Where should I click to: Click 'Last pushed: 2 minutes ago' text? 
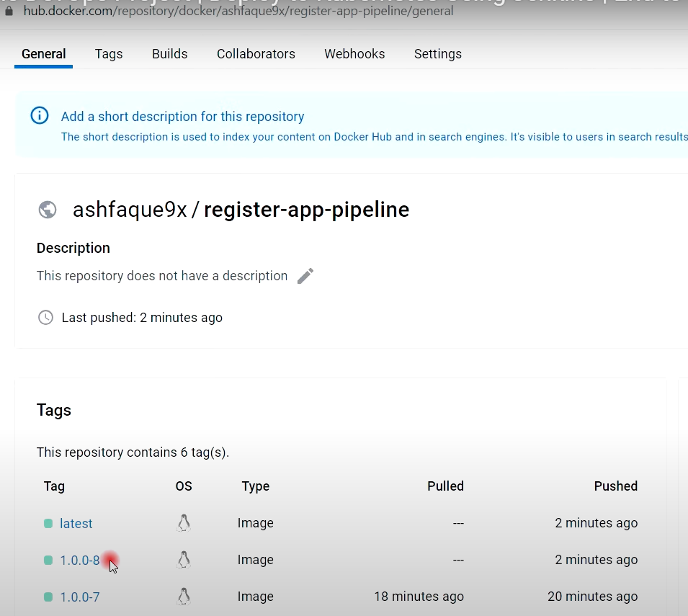point(142,318)
